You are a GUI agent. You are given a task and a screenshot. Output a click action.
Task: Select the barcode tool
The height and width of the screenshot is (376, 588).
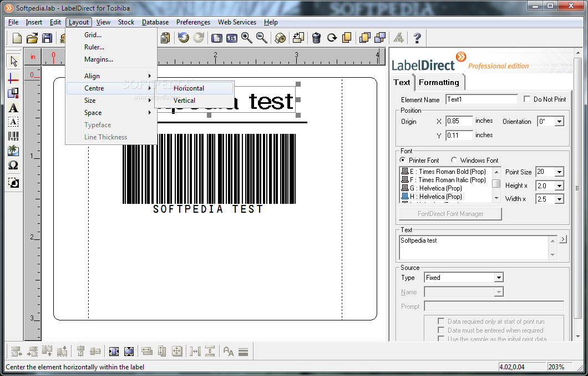(13, 136)
